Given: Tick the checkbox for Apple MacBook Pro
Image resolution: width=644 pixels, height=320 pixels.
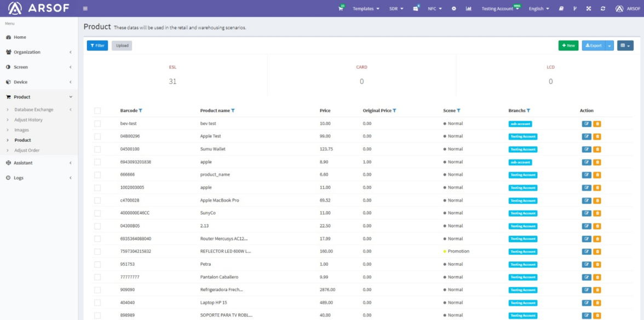Looking at the screenshot, I should click(x=97, y=201).
